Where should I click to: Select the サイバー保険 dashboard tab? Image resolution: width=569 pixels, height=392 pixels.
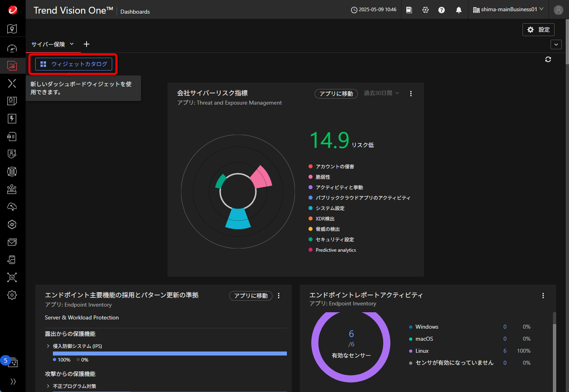click(48, 44)
